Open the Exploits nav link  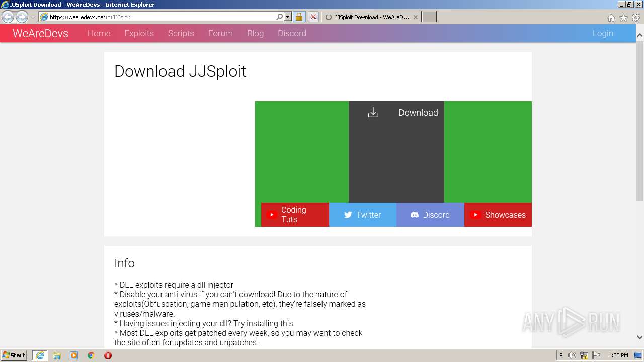pyautogui.click(x=139, y=33)
